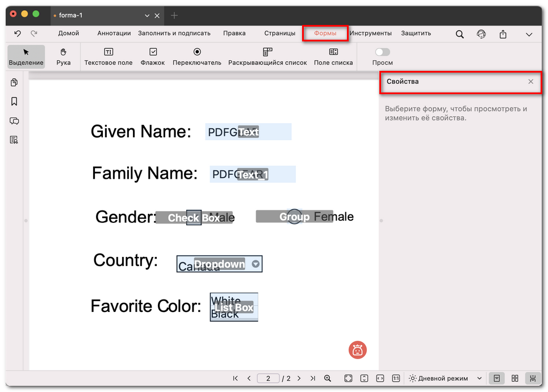The height and width of the screenshot is (392, 548).
Task: Activate the Рука hand tool
Action: [64, 56]
